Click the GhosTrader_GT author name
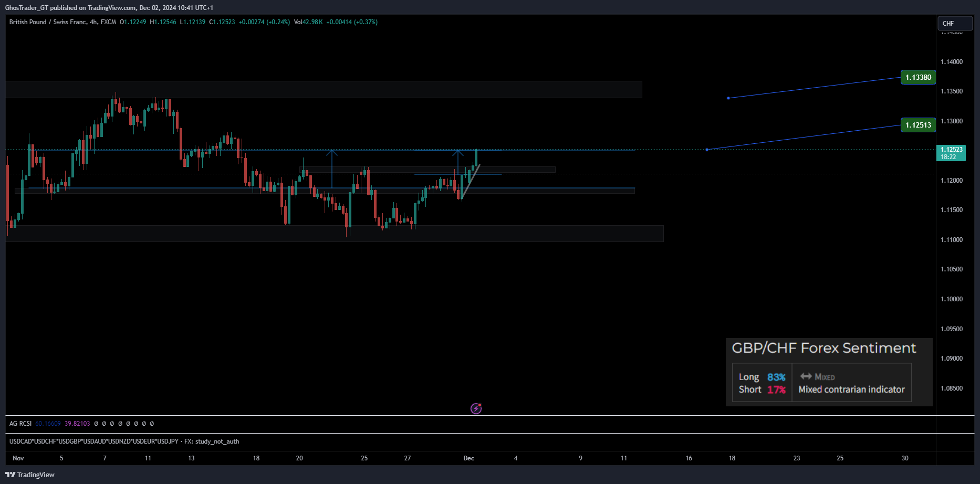Image resolution: width=980 pixels, height=484 pixels. pos(27,8)
